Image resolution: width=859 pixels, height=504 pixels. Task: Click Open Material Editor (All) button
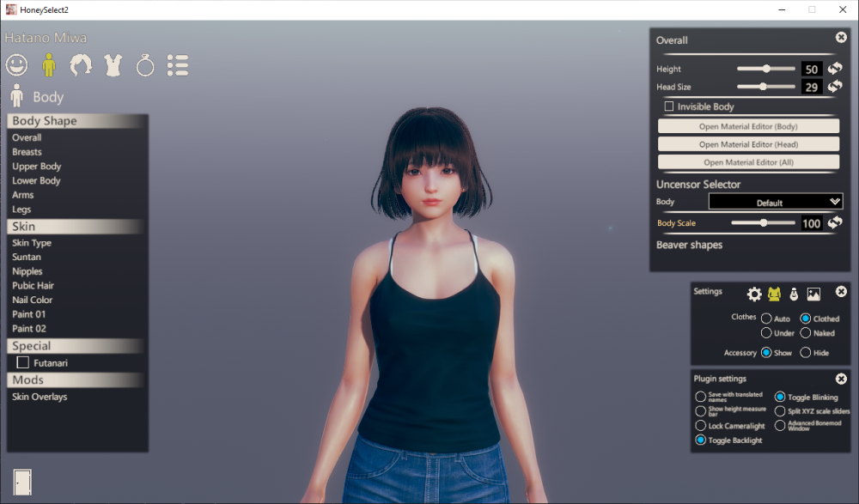pyautogui.click(x=748, y=162)
